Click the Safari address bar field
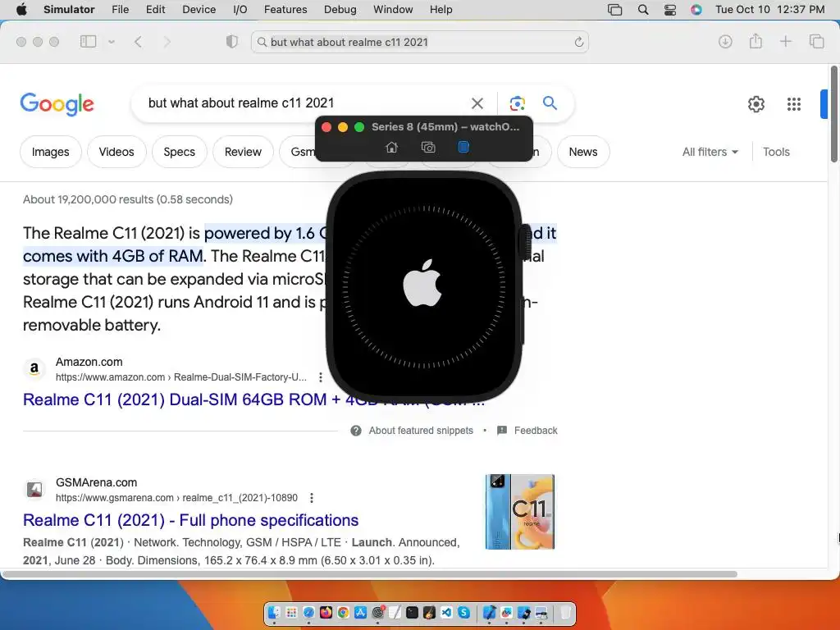This screenshot has height=630, width=840. pyautogui.click(x=419, y=42)
